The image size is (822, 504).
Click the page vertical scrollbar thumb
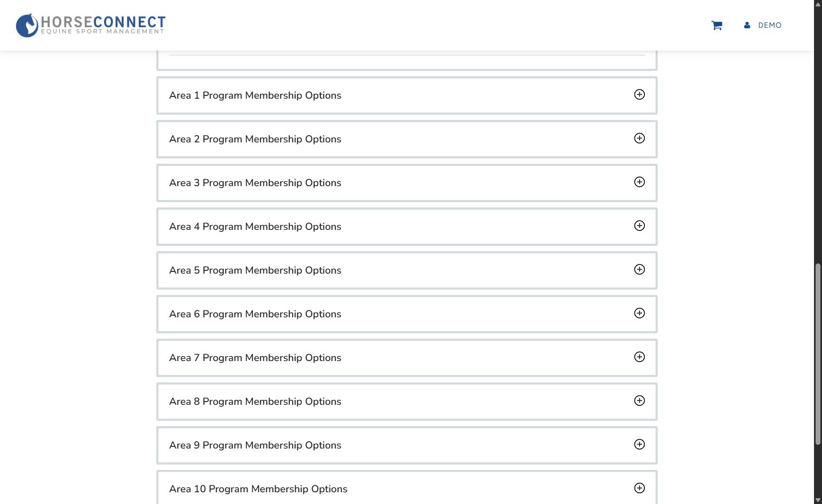(x=818, y=354)
